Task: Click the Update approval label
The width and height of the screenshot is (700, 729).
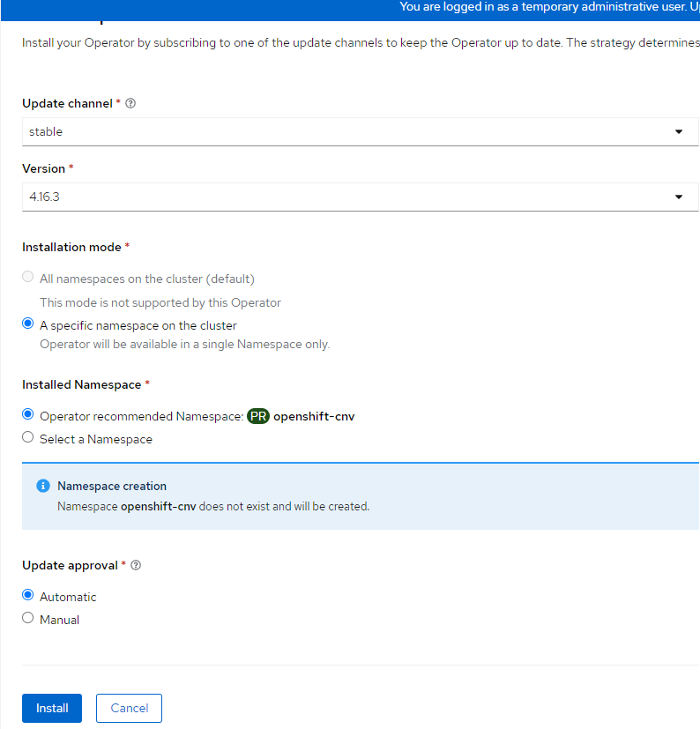Action: coord(71,566)
